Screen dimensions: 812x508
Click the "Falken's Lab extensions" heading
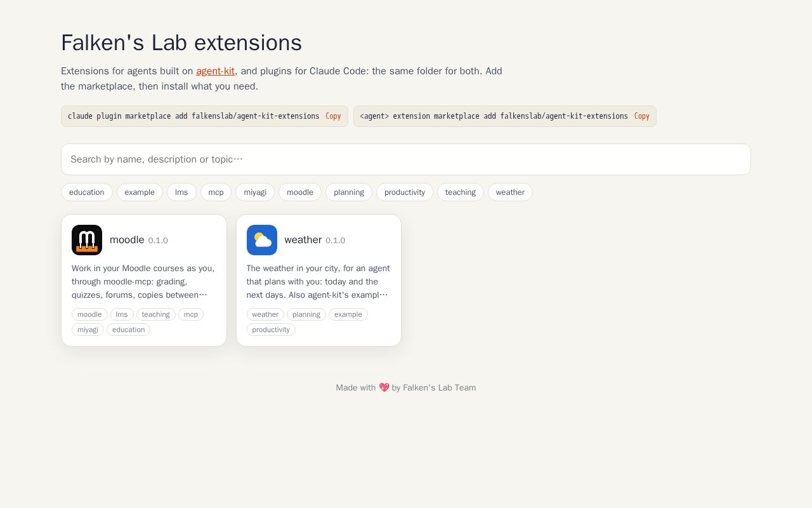click(181, 43)
